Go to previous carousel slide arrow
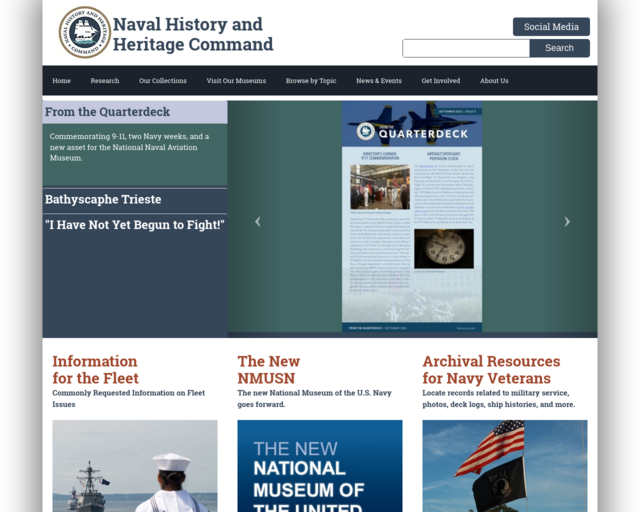The width and height of the screenshot is (640, 512). 258,221
